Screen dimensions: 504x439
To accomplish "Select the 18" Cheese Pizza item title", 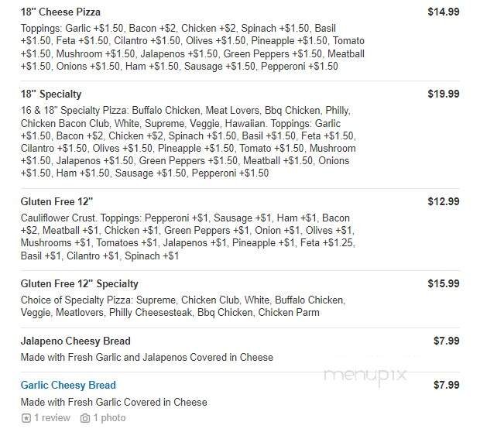I will tap(60, 12).
